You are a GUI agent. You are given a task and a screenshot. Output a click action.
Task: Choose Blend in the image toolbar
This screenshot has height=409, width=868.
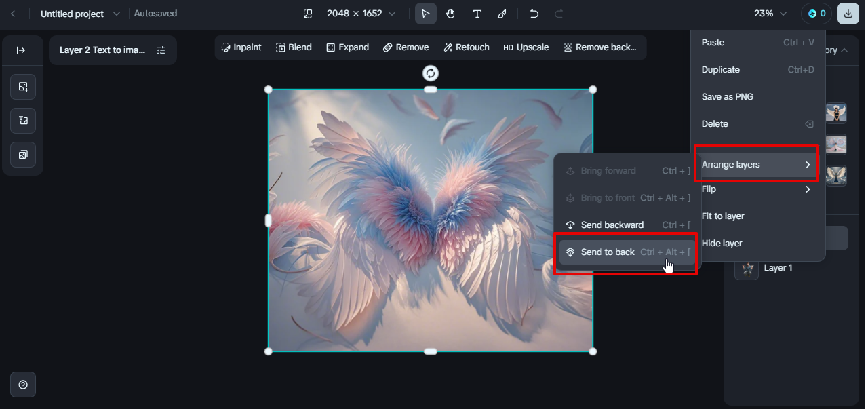pyautogui.click(x=294, y=47)
